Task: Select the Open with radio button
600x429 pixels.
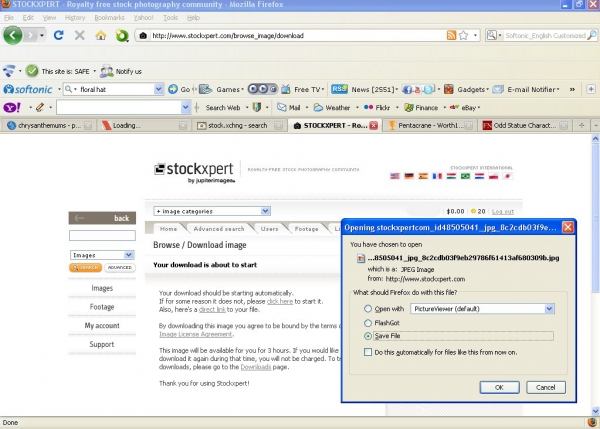Action: [x=368, y=308]
